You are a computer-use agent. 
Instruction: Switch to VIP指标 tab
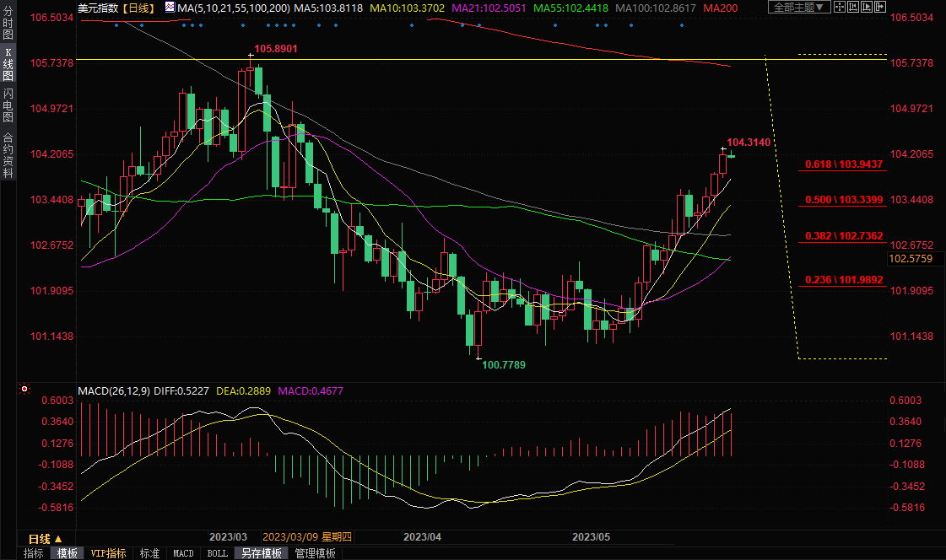(x=109, y=553)
